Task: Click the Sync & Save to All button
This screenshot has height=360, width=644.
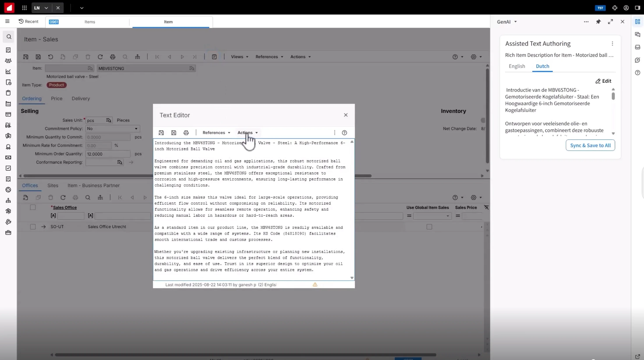Action: coord(590,145)
